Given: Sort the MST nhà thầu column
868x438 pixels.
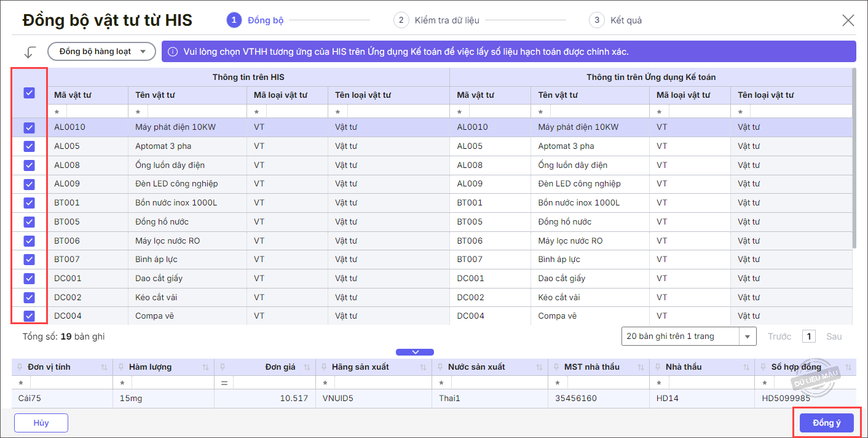Looking at the screenshot, I should 641,367.
